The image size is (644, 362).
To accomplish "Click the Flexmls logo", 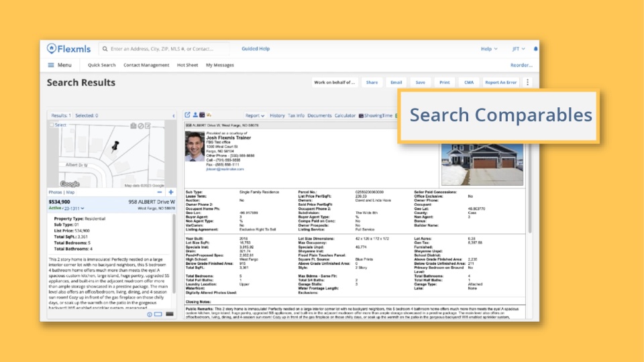I will pos(68,49).
